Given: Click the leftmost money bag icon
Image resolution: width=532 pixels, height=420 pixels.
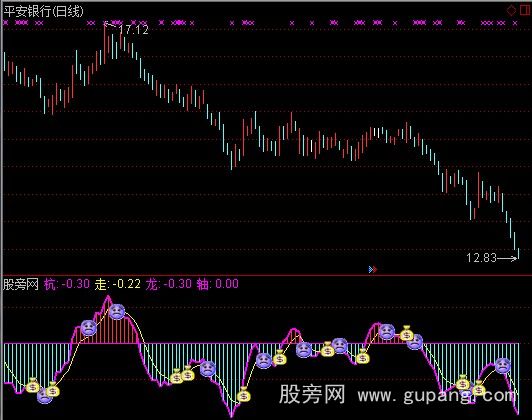Looking at the screenshot, I should pyautogui.click(x=33, y=385).
